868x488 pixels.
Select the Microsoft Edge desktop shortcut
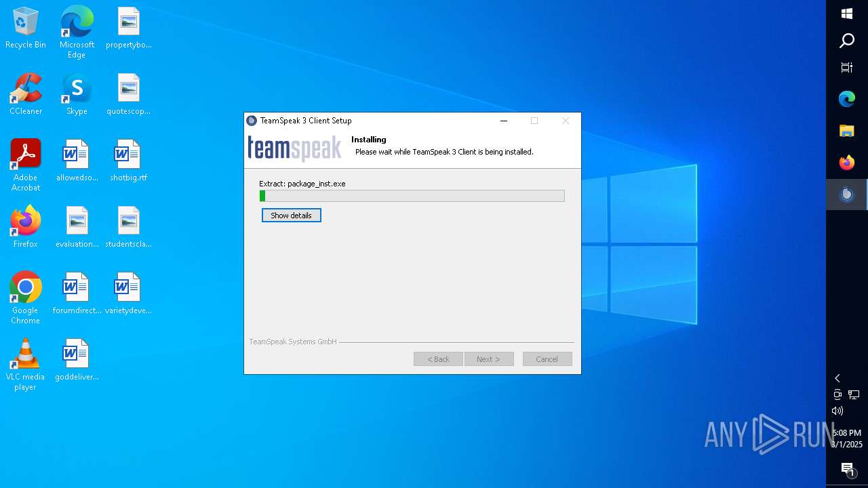(x=77, y=33)
